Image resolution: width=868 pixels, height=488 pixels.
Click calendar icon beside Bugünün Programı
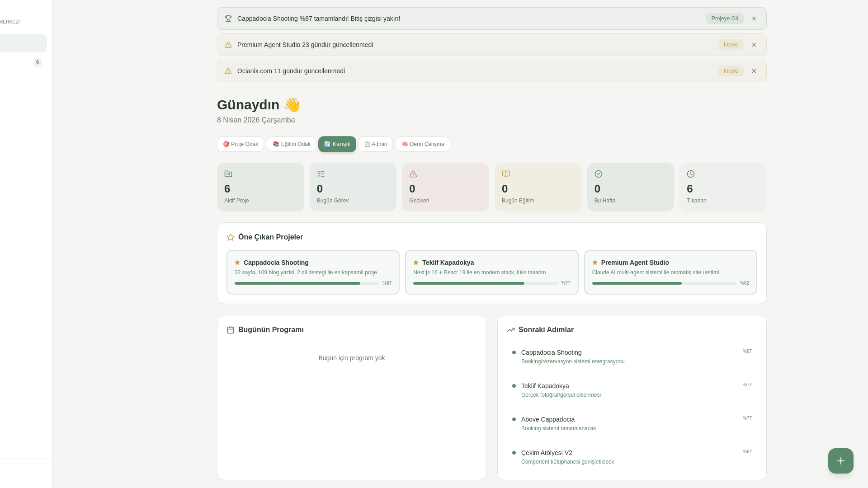point(231,330)
